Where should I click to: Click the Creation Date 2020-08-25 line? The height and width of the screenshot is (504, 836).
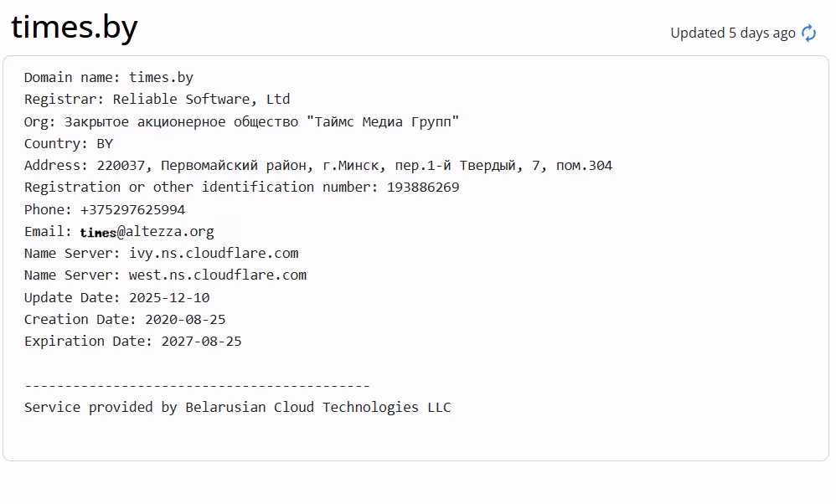pyautogui.click(x=125, y=319)
